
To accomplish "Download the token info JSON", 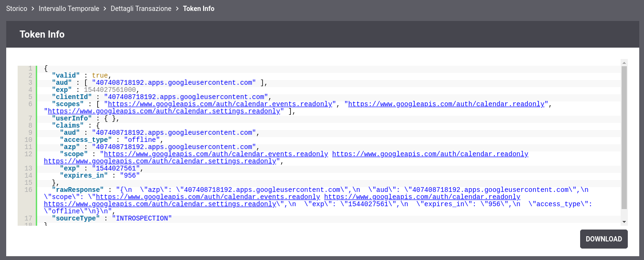I will 603,239.
